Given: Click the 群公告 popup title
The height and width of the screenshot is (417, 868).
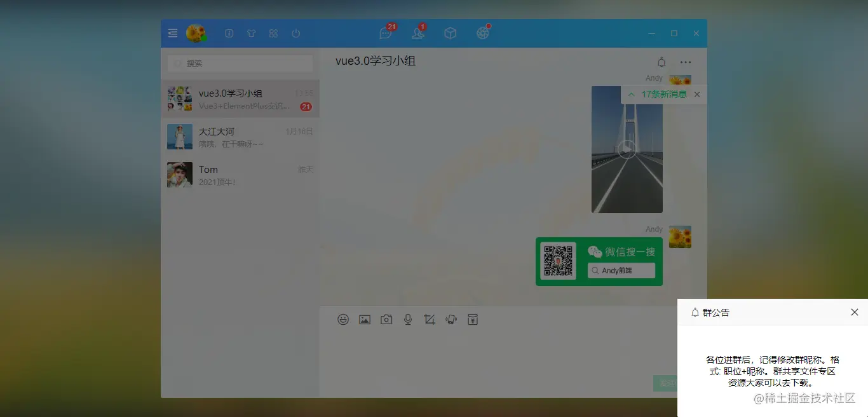Looking at the screenshot, I should click(716, 313).
